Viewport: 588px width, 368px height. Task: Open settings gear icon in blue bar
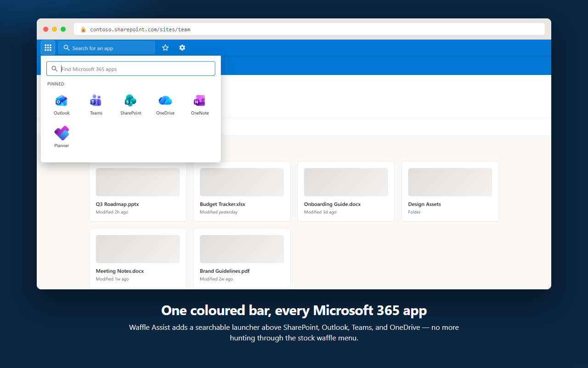pos(182,47)
